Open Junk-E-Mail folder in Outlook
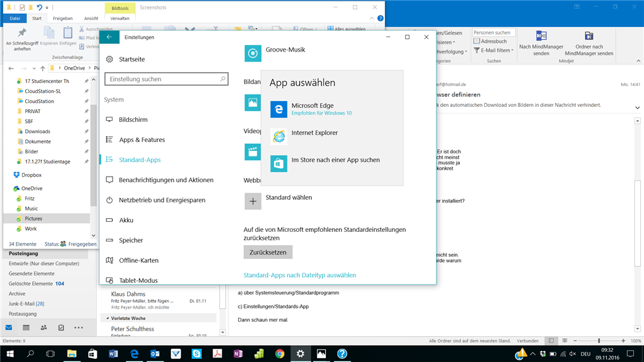644x362 pixels. point(26,304)
